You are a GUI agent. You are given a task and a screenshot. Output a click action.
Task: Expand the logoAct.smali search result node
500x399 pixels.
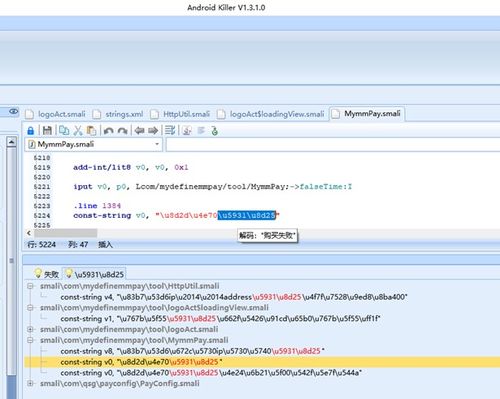click(30, 329)
